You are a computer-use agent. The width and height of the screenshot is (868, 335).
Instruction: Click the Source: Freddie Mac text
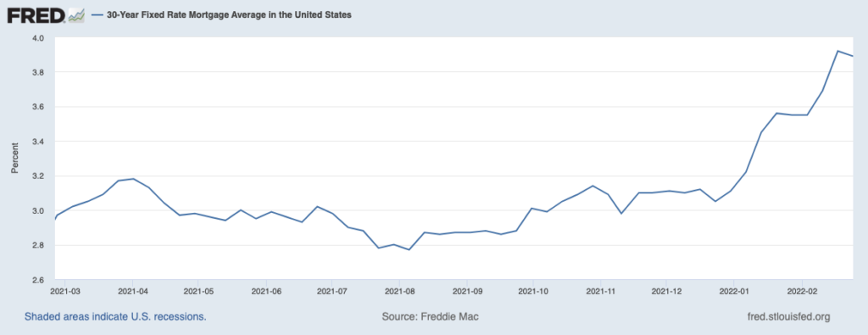[x=430, y=317]
